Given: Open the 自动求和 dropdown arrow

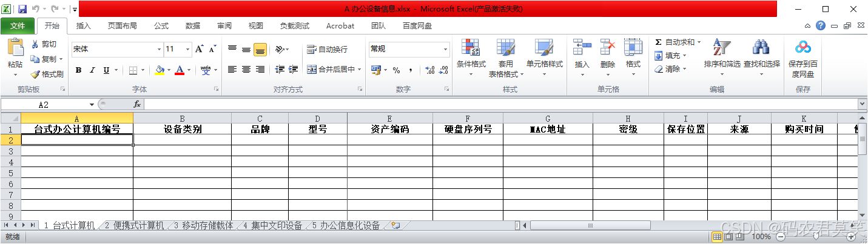Looking at the screenshot, I should (698, 42).
